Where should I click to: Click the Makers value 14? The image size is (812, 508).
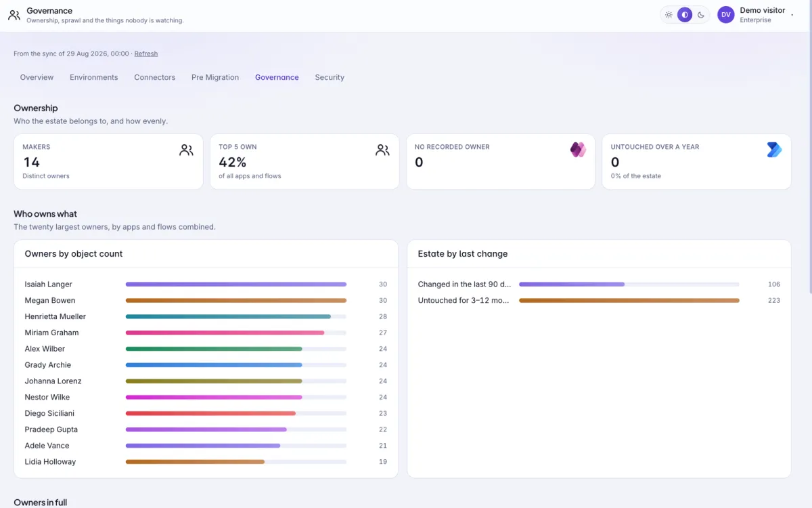pos(31,162)
